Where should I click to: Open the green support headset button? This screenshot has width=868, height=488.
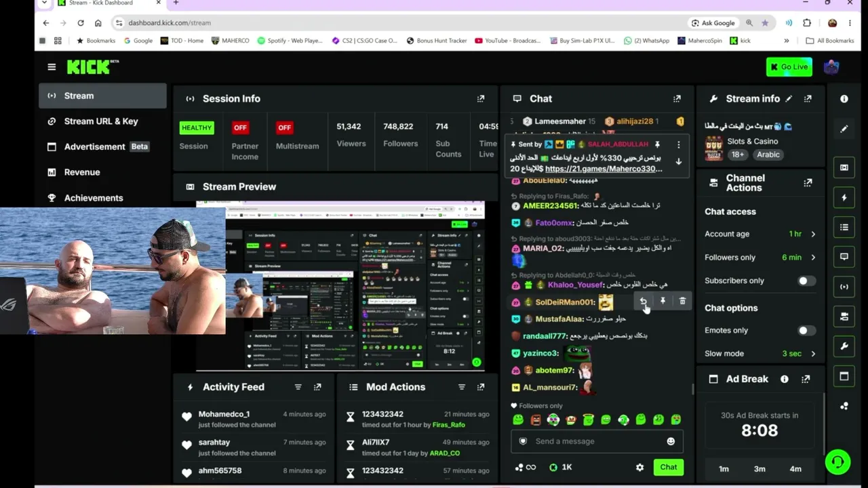coord(838,462)
